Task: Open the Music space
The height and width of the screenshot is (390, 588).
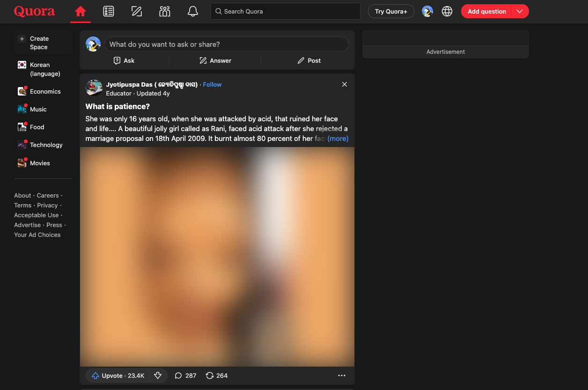Action: 43,109
